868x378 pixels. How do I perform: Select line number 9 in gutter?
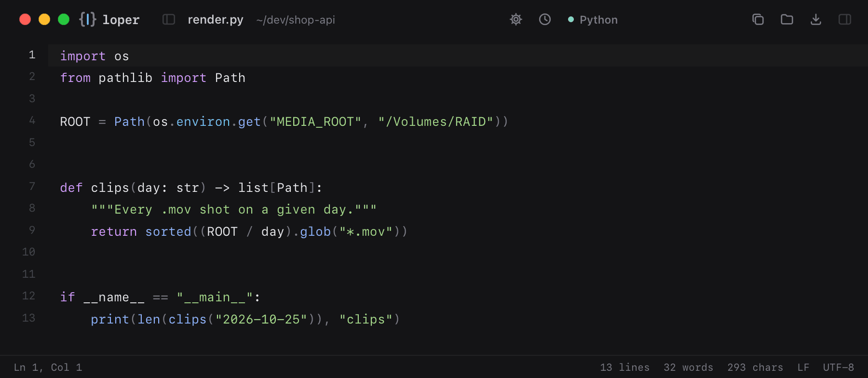[32, 230]
